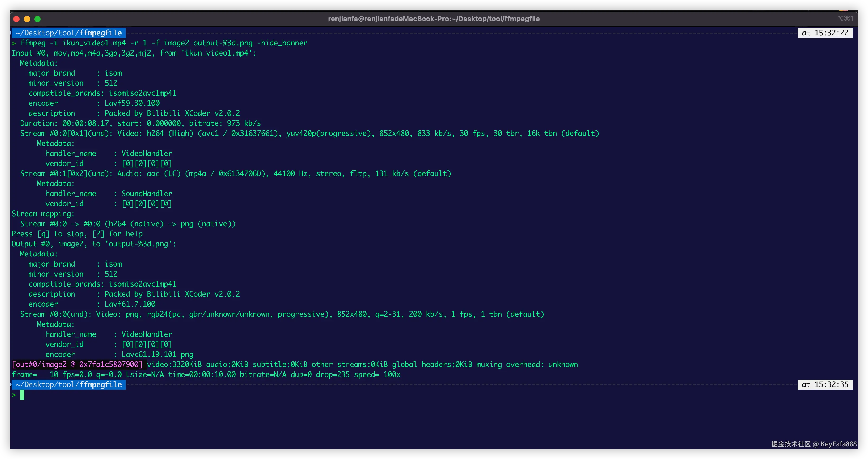Image resolution: width=868 pixels, height=459 pixels.
Task: Click the SoundHandler handler_name value
Action: (x=147, y=194)
